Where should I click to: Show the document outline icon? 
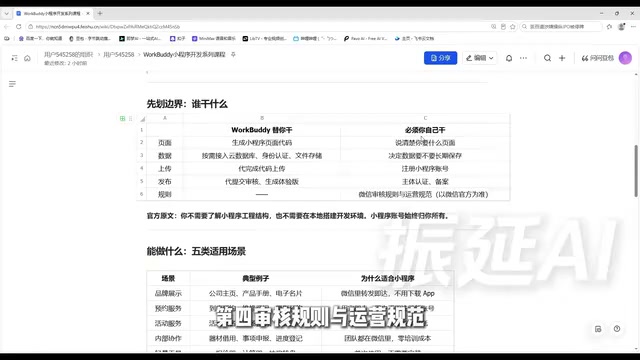12,84
